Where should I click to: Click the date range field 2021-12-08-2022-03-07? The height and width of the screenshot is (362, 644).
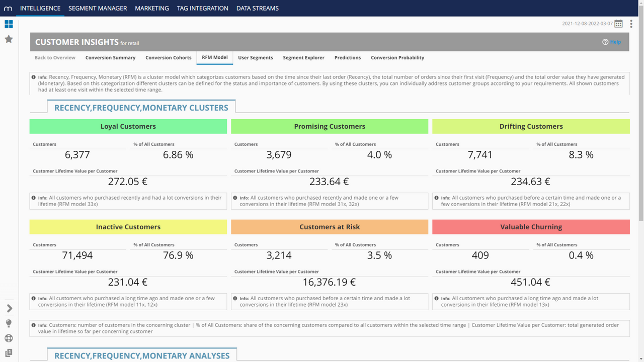(x=586, y=23)
